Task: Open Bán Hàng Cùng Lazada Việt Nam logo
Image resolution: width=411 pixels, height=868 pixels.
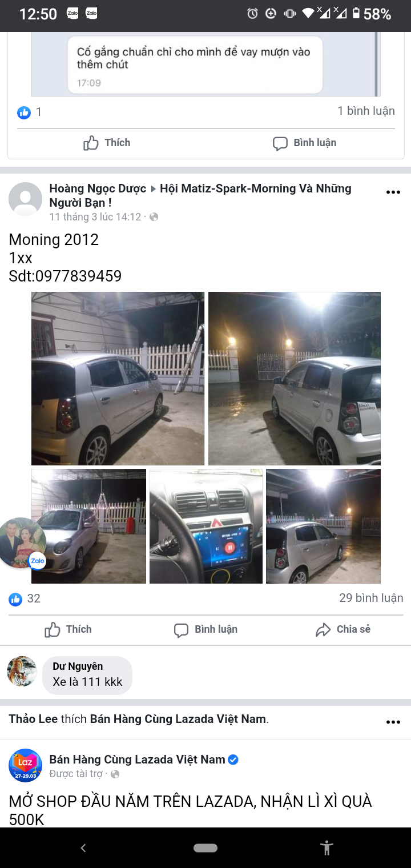Action: pyautogui.click(x=25, y=765)
